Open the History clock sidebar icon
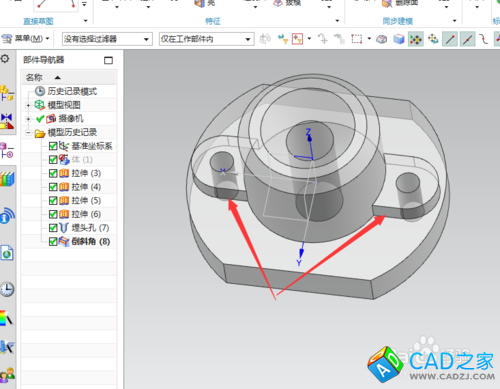 pos(7,289)
